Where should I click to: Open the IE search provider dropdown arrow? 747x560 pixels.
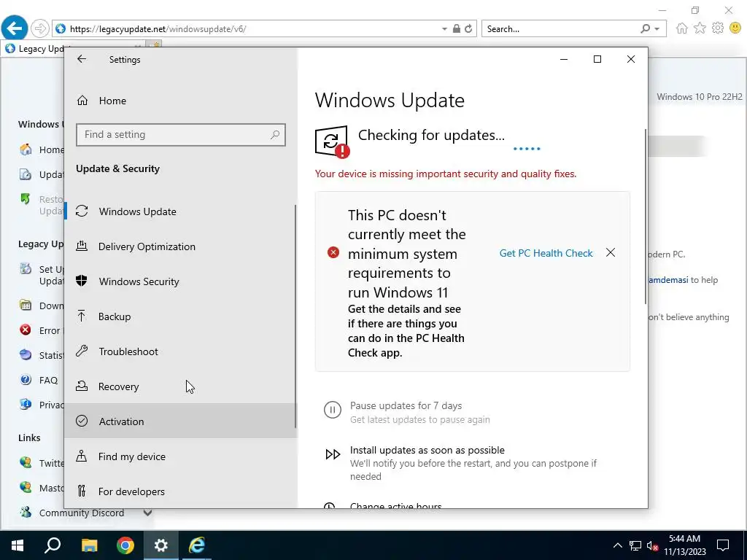point(657,29)
